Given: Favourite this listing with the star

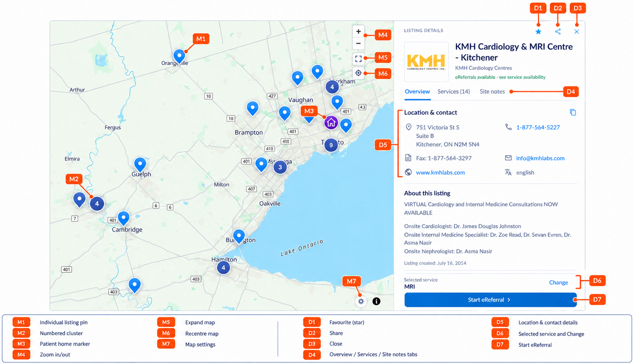Looking at the screenshot, I should [x=538, y=32].
